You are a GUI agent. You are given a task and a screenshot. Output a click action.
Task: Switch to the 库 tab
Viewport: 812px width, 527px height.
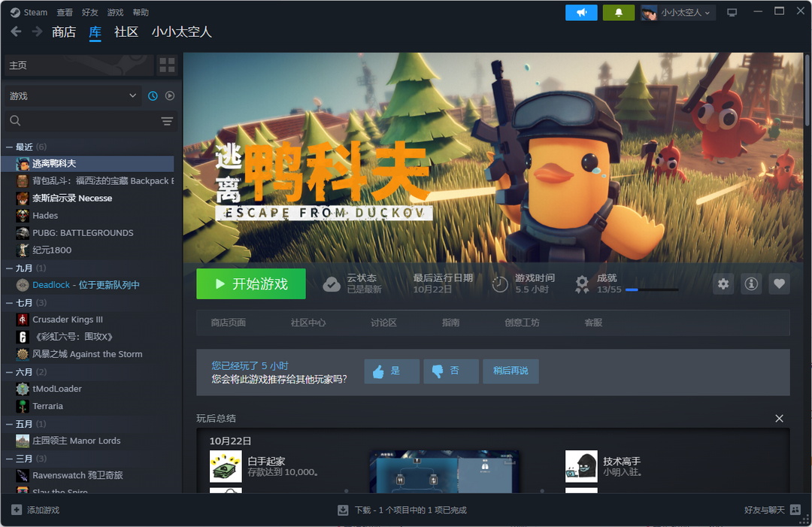pyautogui.click(x=95, y=32)
